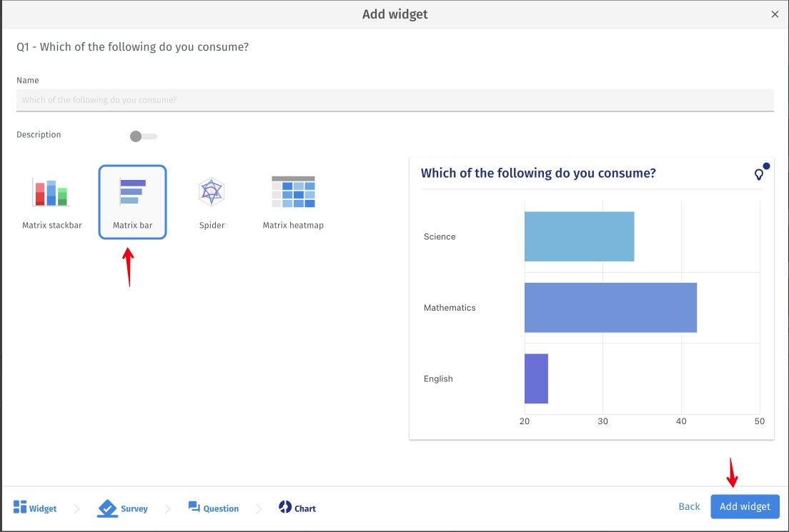This screenshot has height=532, width=789.
Task: Click the Name input field
Action: click(x=394, y=100)
